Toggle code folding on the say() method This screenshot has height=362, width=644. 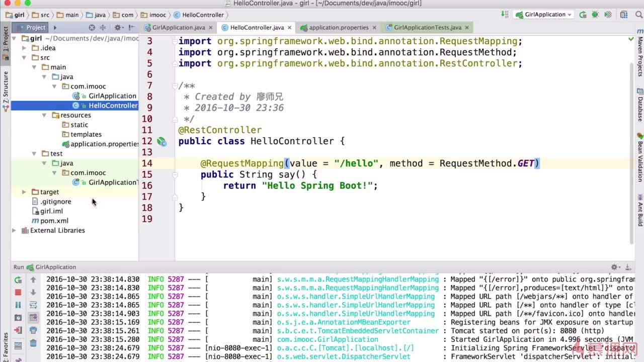pos(175,174)
